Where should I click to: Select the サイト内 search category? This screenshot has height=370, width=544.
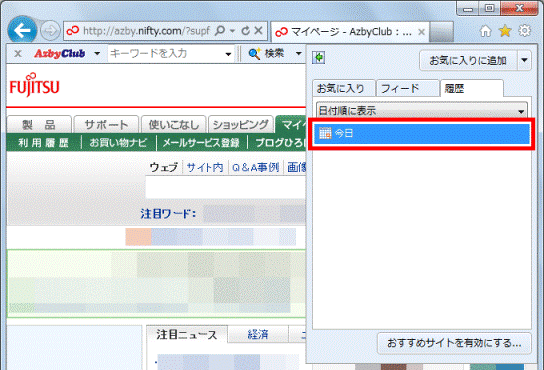click(x=205, y=167)
